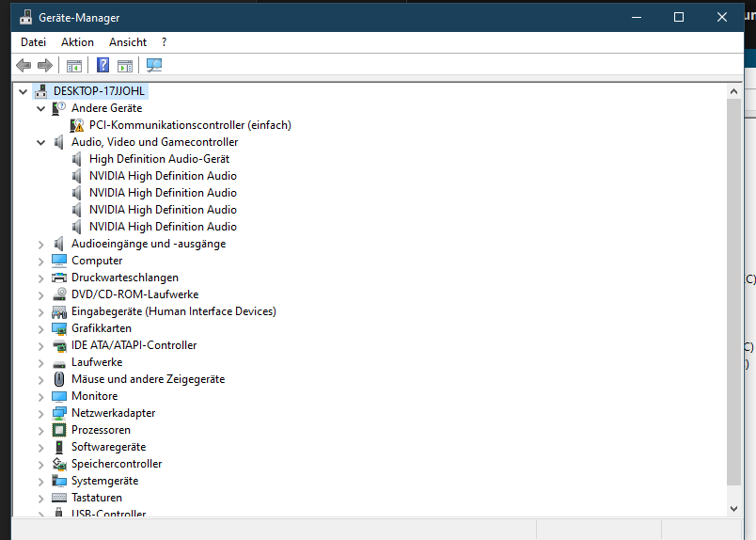Collapse the DESKTOP-17JJOHL root node
The image size is (756, 540).
click(x=23, y=91)
